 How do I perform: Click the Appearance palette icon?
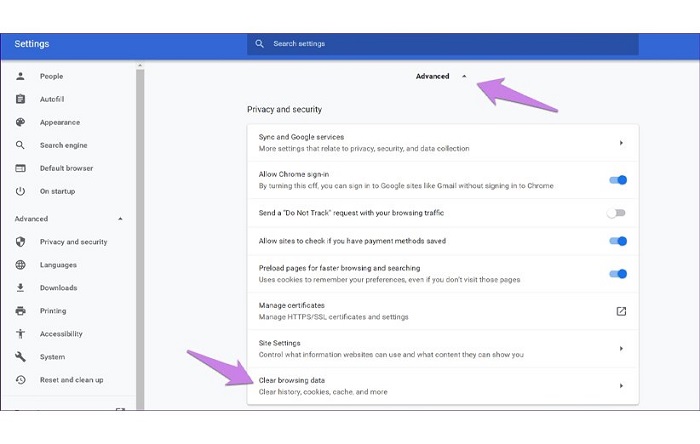20,122
